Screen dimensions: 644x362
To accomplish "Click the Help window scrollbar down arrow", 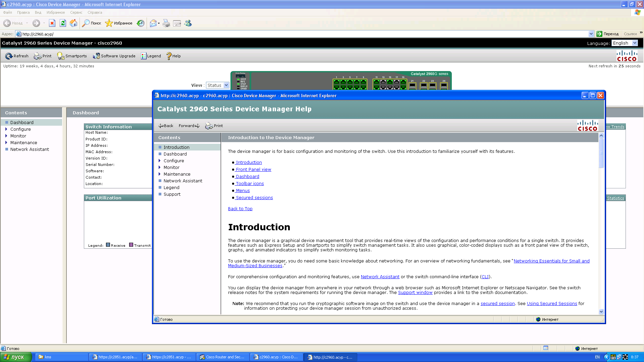I will click(x=601, y=311).
